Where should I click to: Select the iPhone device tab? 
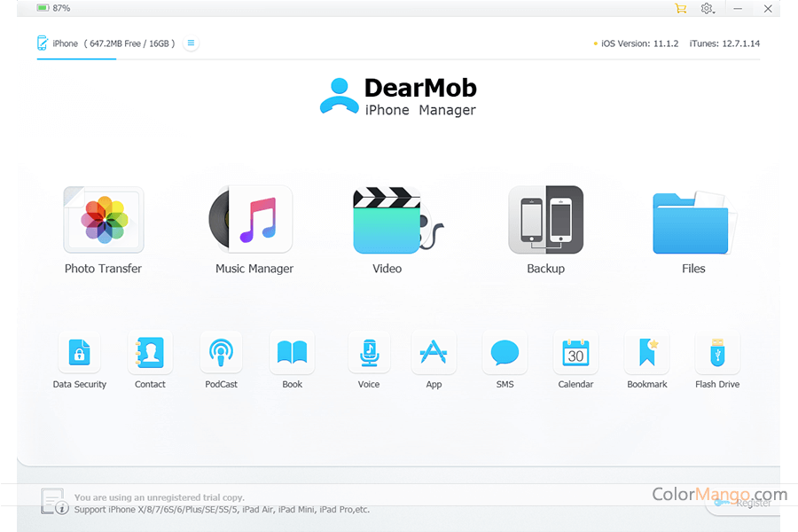click(106, 43)
